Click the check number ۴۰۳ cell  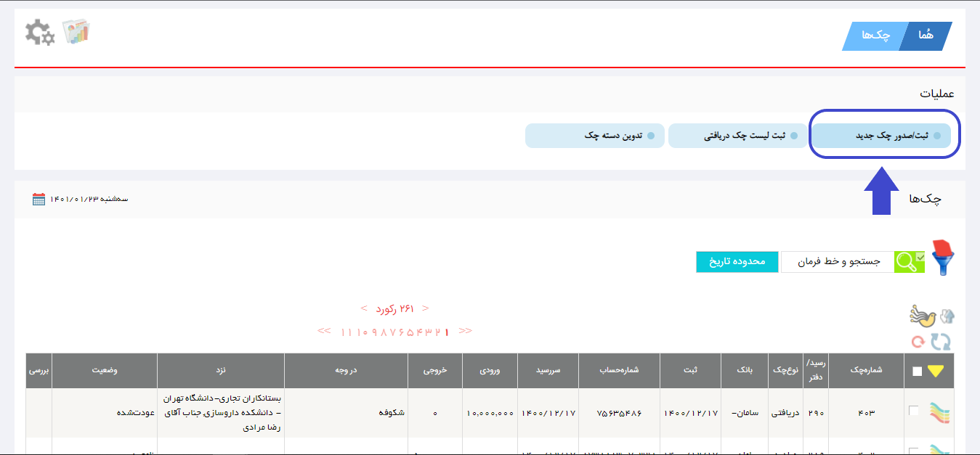point(867,413)
